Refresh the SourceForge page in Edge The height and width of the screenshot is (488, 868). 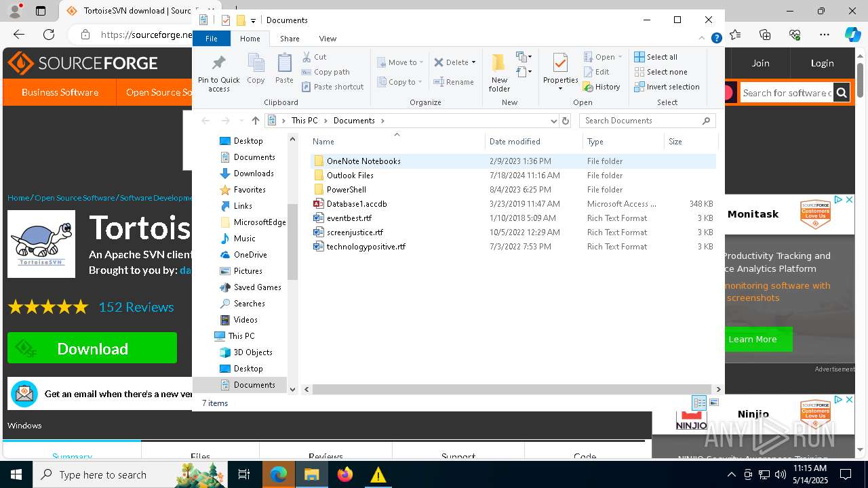coord(49,34)
